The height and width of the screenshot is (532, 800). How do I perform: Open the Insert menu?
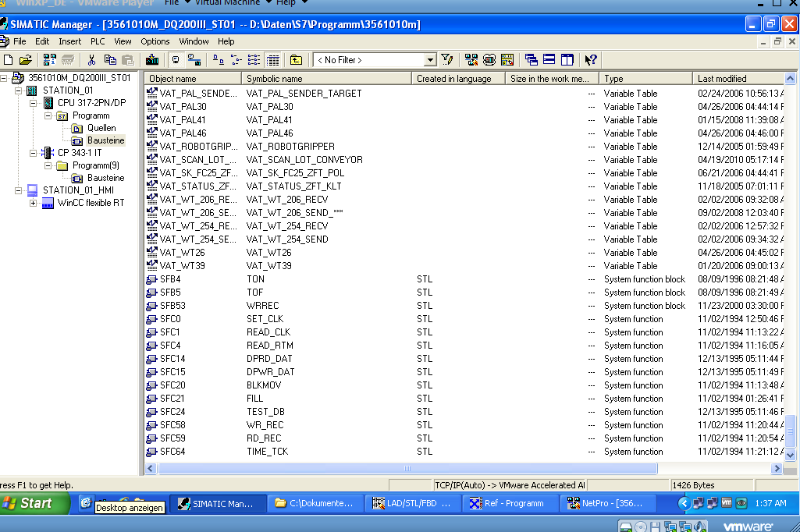point(70,41)
